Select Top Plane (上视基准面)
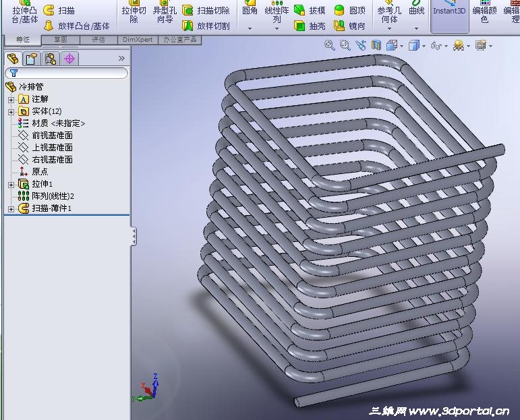Viewport: 520px width, 420px height. coord(45,148)
